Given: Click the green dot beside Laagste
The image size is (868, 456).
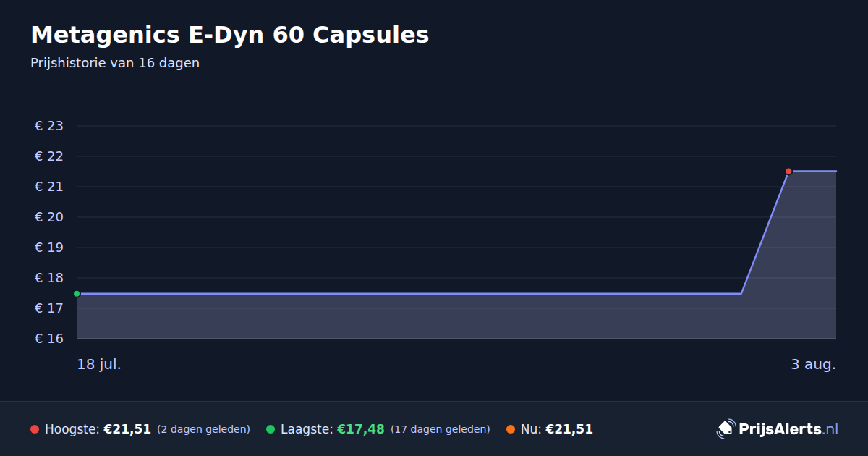Looking at the screenshot, I should pyautogui.click(x=271, y=429).
